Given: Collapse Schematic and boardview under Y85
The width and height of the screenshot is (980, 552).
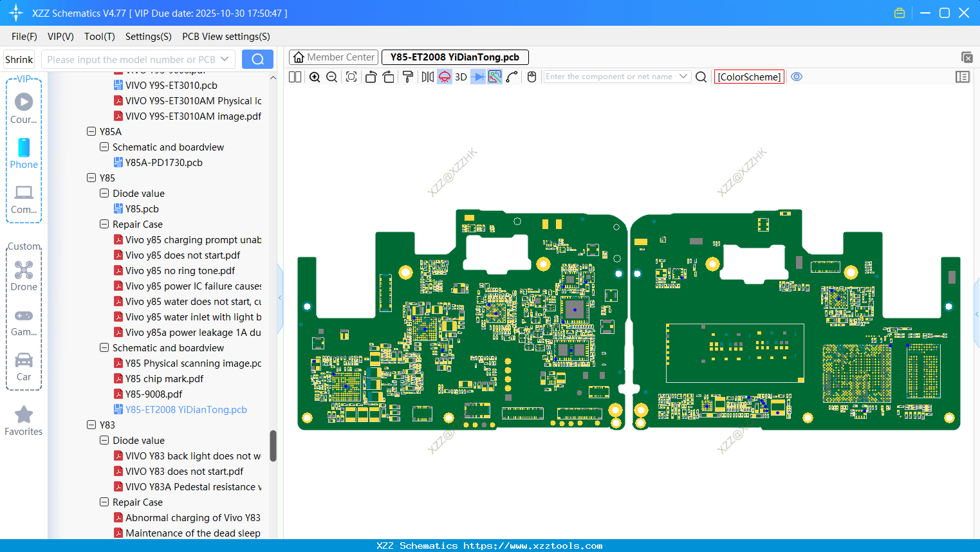Looking at the screenshot, I should pyautogui.click(x=104, y=347).
